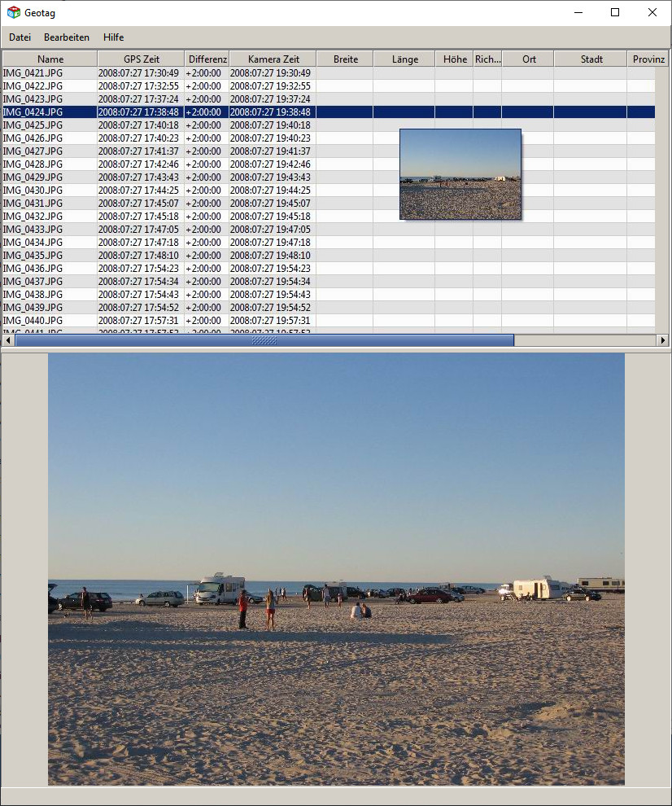Open the Datei menu
Screen dimensions: 672x806
click(x=20, y=37)
